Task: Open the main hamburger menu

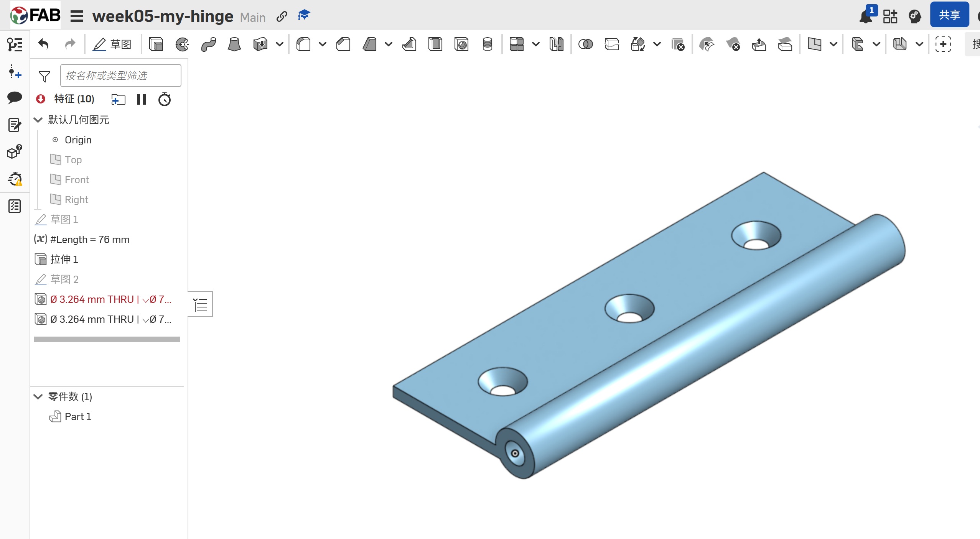Action: tap(77, 16)
